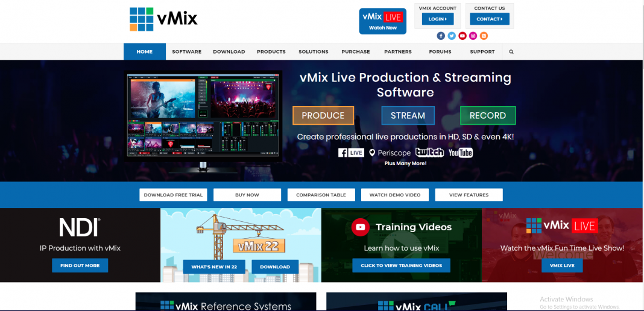Open the vMix Facebook page icon
Screen dimensions: 644x311
pyautogui.click(x=441, y=36)
